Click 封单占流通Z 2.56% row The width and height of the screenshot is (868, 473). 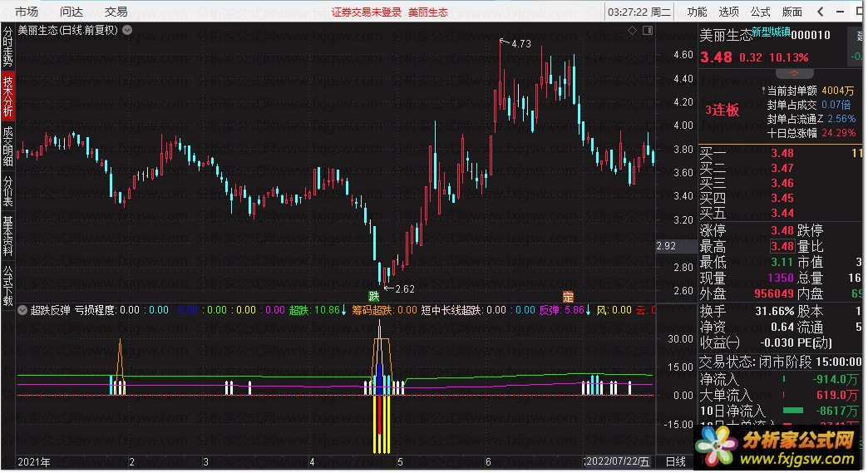tap(811, 119)
